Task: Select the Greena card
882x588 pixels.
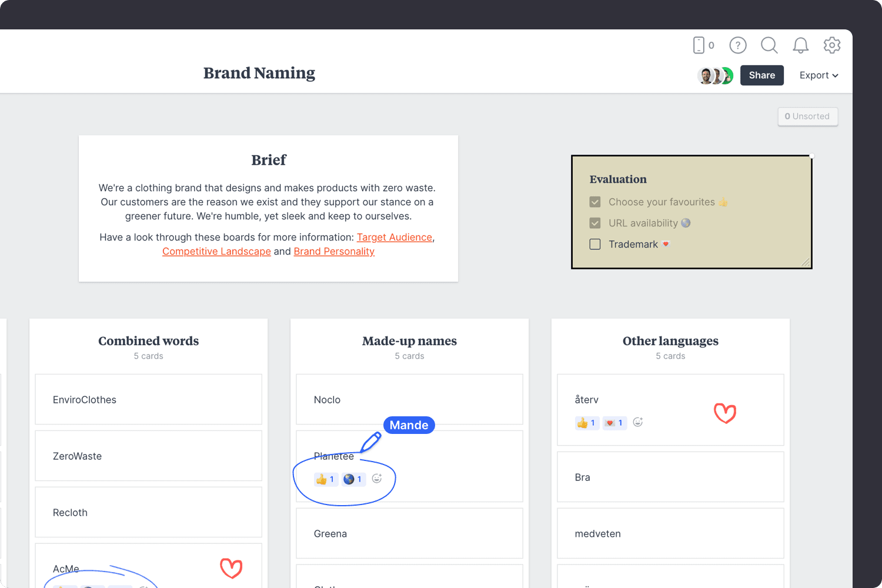Action: click(409, 533)
